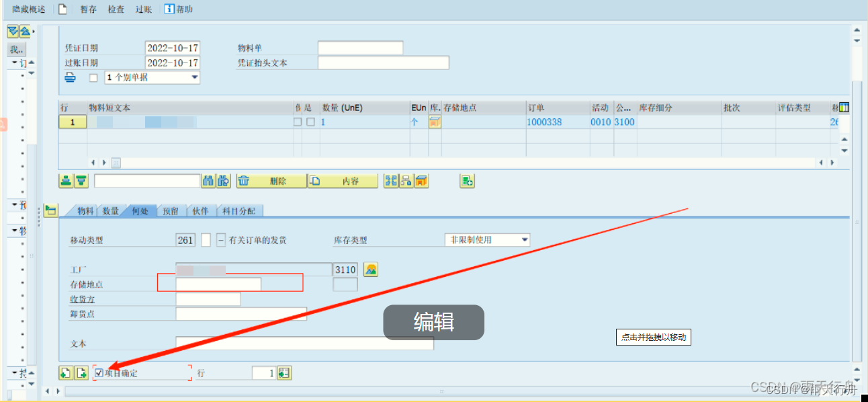
Task: Click the 过账 button in the menu bar
Action: coord(143,9)
